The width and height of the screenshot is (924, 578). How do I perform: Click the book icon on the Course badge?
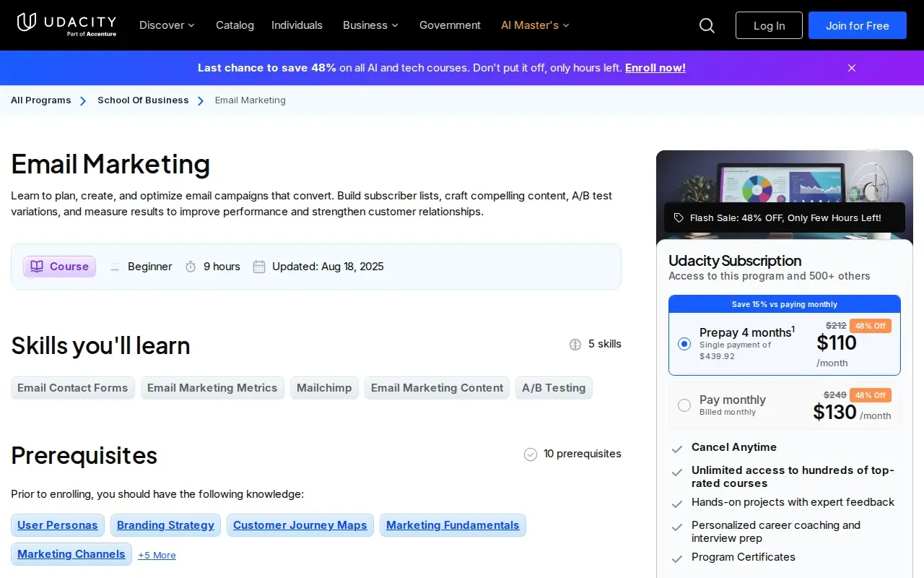37,267
